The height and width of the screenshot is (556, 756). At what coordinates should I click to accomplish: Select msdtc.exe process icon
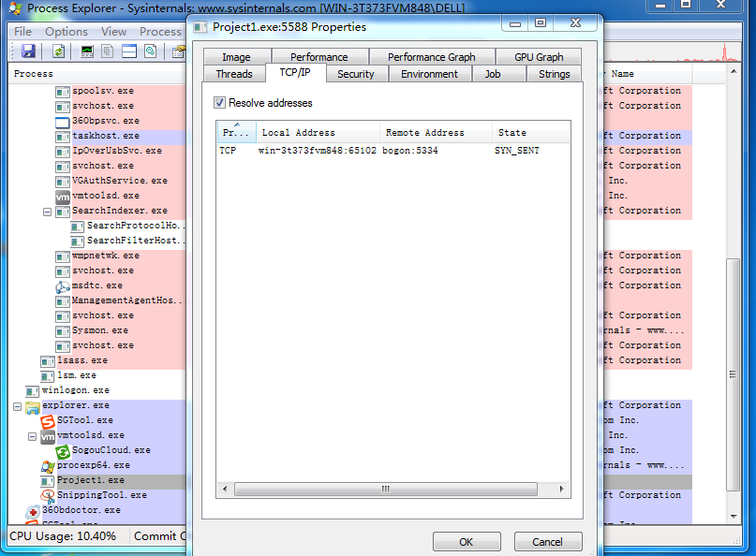click(x=63, y=286)
